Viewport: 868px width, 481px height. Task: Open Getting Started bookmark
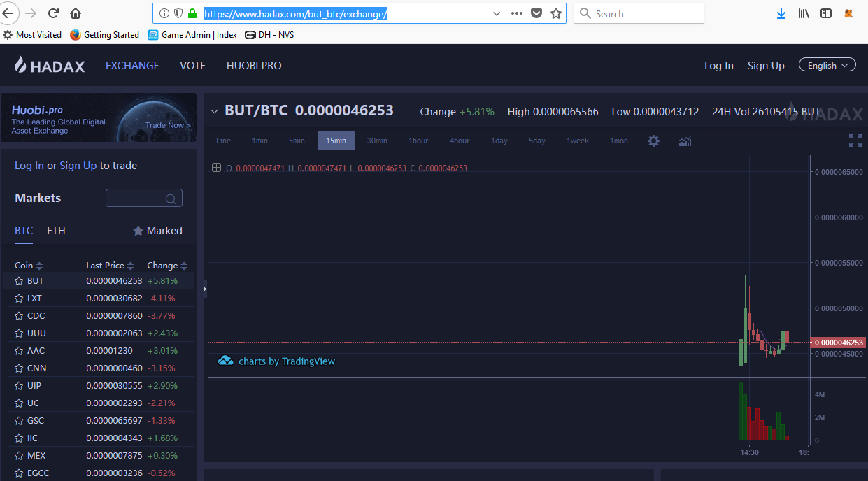[x=104, y=34]
